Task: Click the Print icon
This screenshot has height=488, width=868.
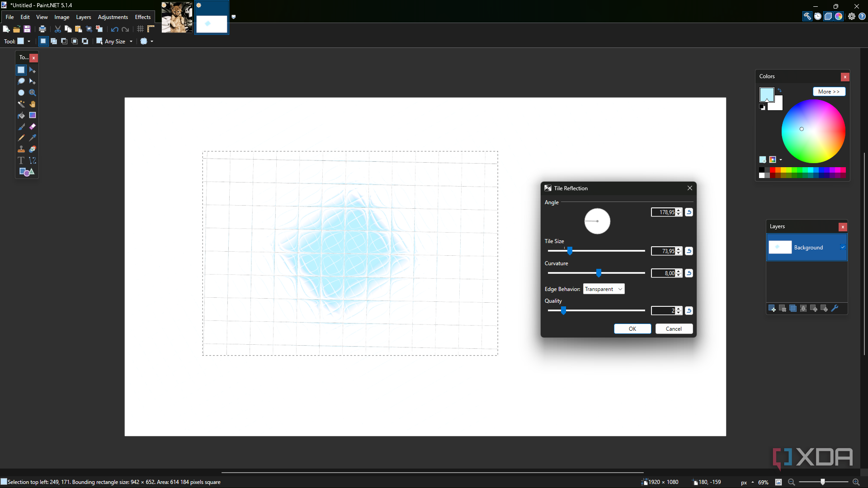Action: pos(42,29)
